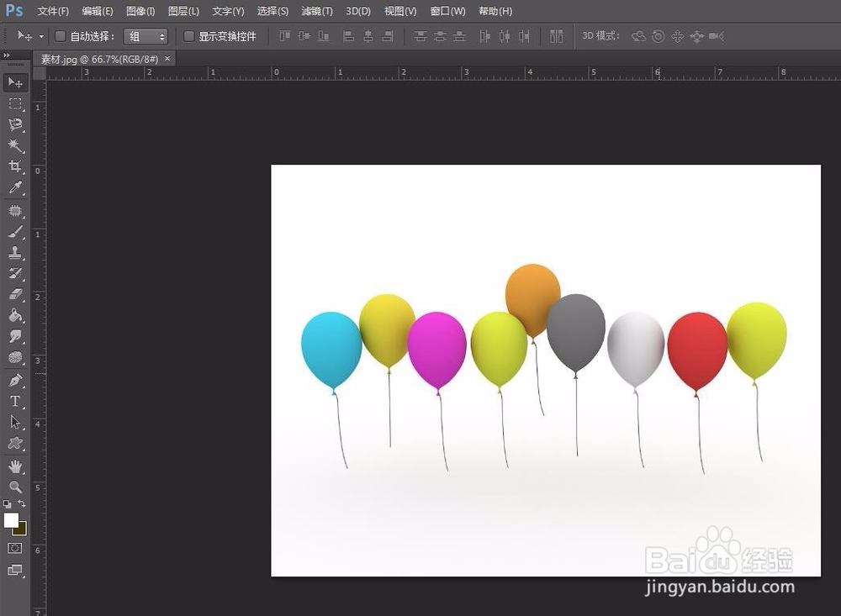Open the 帮助(H) menu

[x=495, y=11]
